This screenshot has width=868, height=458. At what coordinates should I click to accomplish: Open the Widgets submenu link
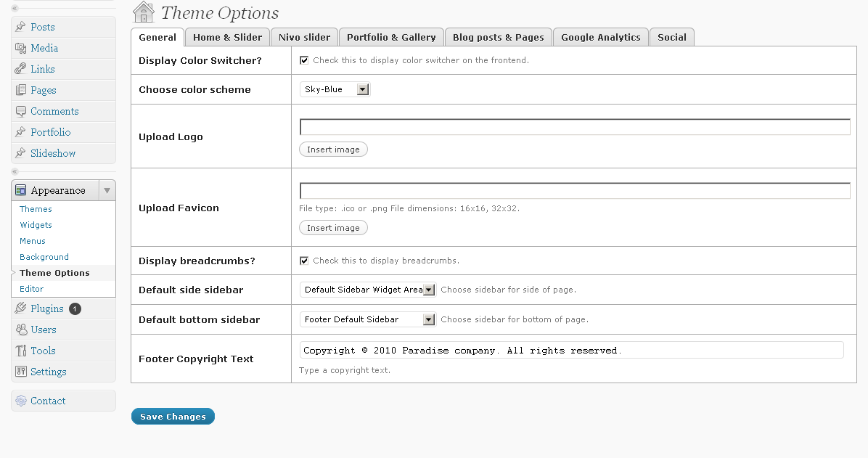tap(36, 225)
